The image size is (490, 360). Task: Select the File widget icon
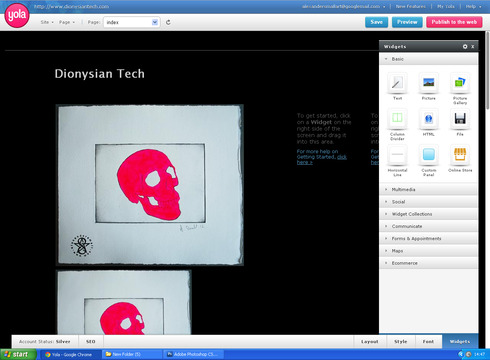460,119
